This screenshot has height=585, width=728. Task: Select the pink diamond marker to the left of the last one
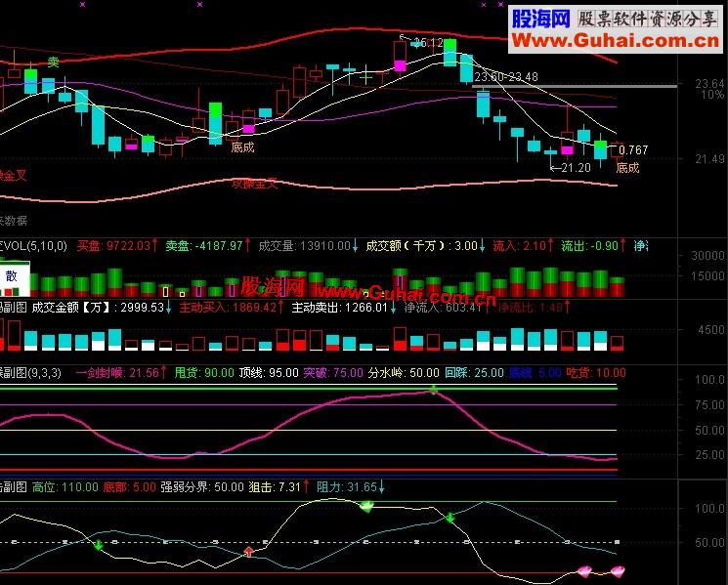click(x=584, y=571)
